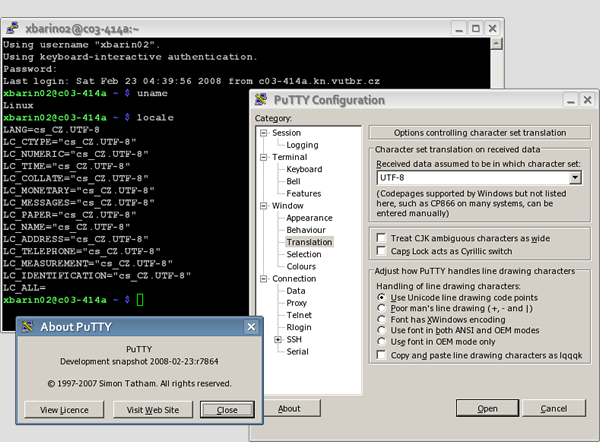Viewport: 600px width, 442px height.
Task: Open the UTF-8 character set dropdown
Action: (x=574, y=177)
